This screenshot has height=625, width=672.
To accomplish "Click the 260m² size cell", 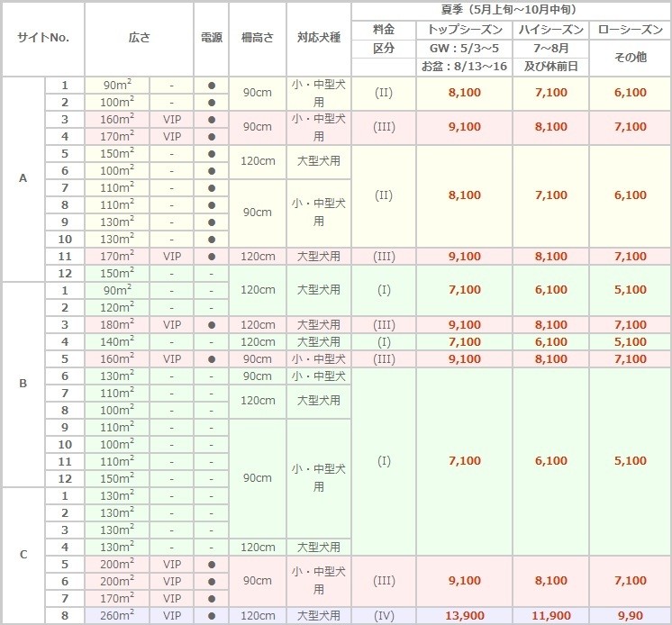I will coord(117,616).
